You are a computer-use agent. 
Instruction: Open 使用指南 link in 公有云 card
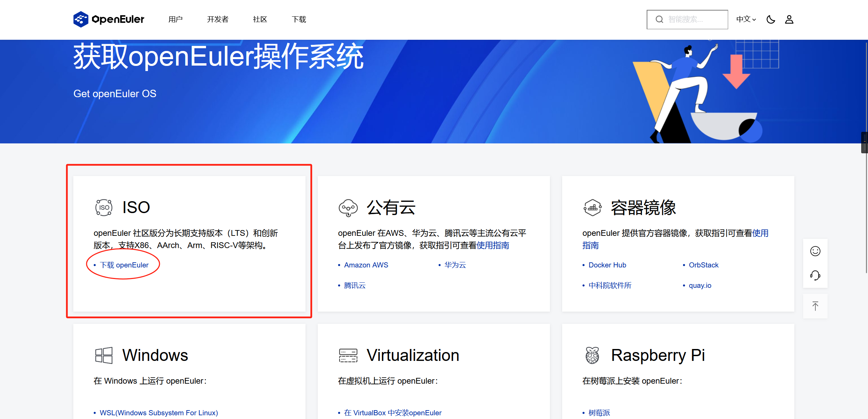coord(493,245)
